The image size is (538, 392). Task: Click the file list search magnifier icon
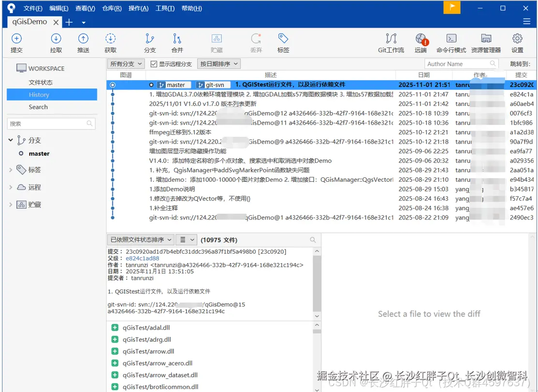(313, 240)
